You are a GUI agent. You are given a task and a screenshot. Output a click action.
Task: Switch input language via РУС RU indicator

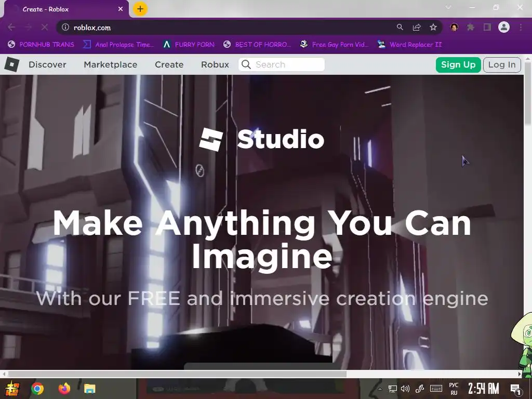tap(454, 389)
